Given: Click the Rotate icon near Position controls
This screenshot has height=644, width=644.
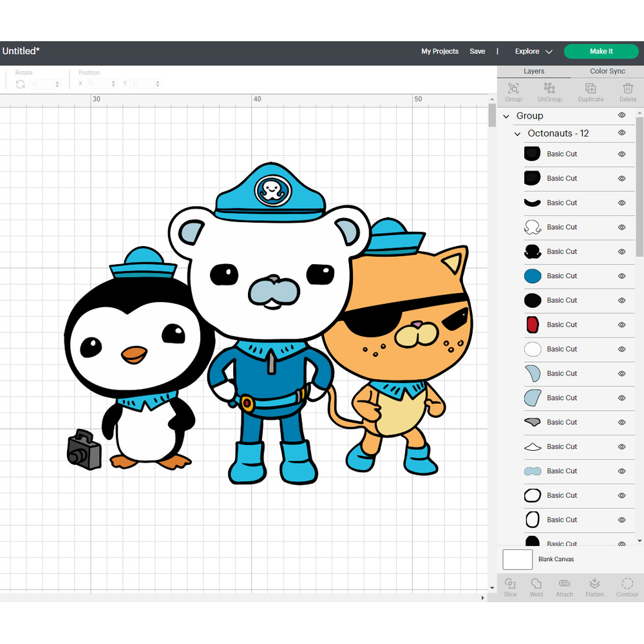Looking at the screenshot, I should 21,84.
